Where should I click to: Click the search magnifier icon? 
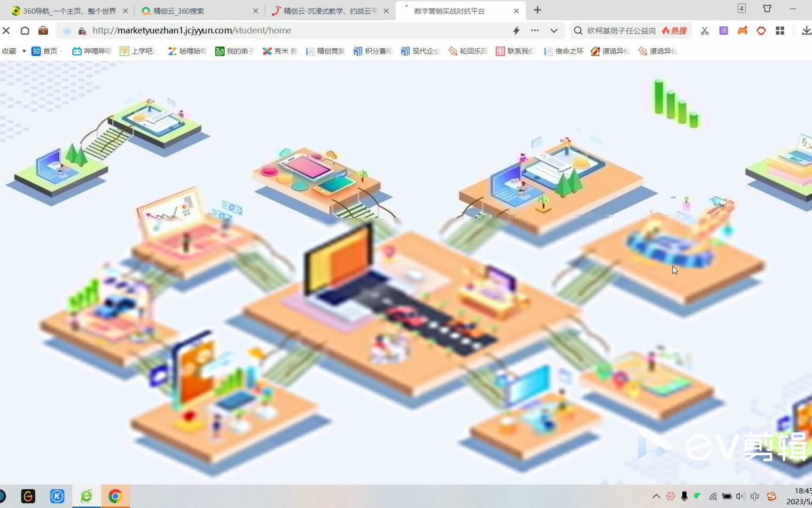pyautogui.click(x=578, y=31)
